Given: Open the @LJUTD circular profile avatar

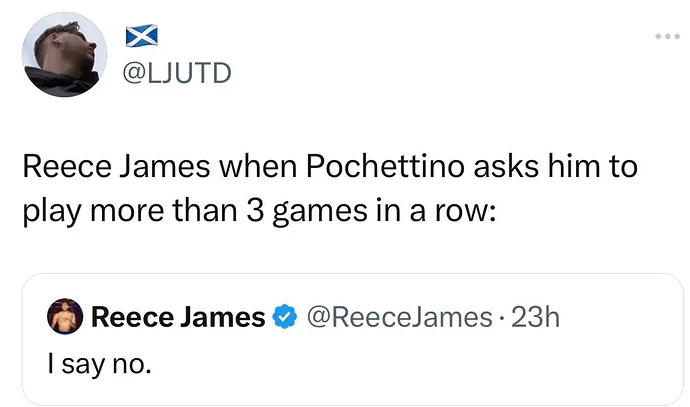Looking at the screenshot, I should coord(64,55).
